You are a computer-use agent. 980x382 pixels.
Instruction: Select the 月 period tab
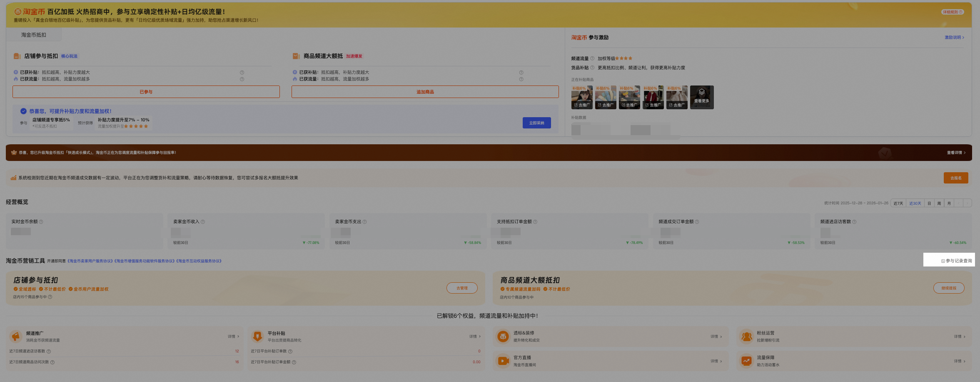point(949,204)
